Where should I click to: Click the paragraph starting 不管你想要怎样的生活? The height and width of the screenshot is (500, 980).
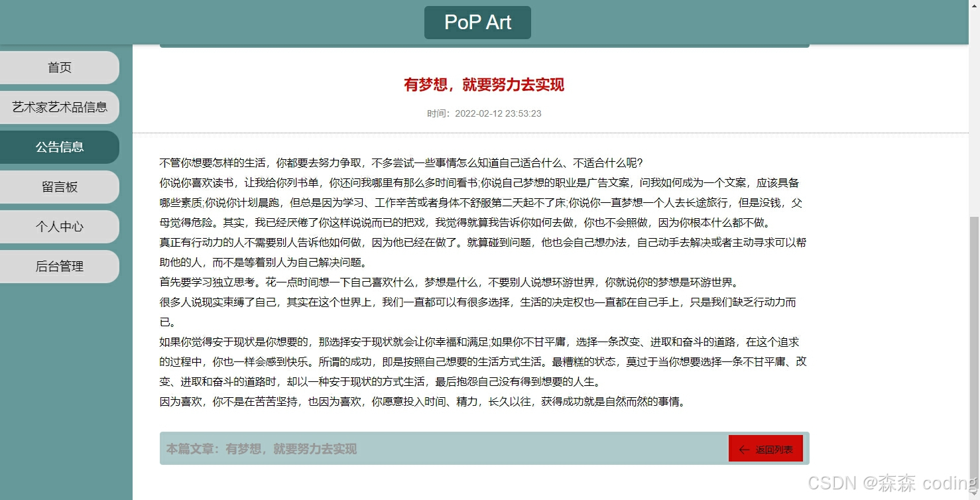tap(401, 163)
